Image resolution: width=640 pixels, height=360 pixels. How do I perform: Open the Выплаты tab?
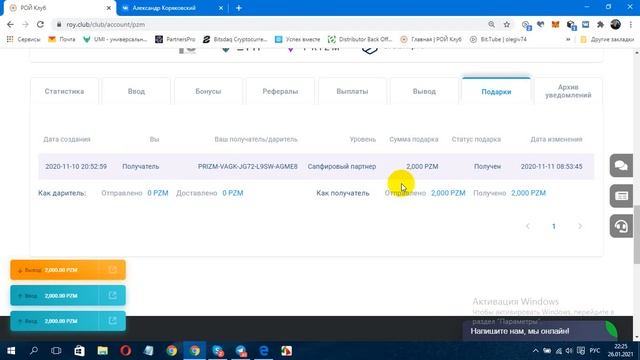pos(352,91)
